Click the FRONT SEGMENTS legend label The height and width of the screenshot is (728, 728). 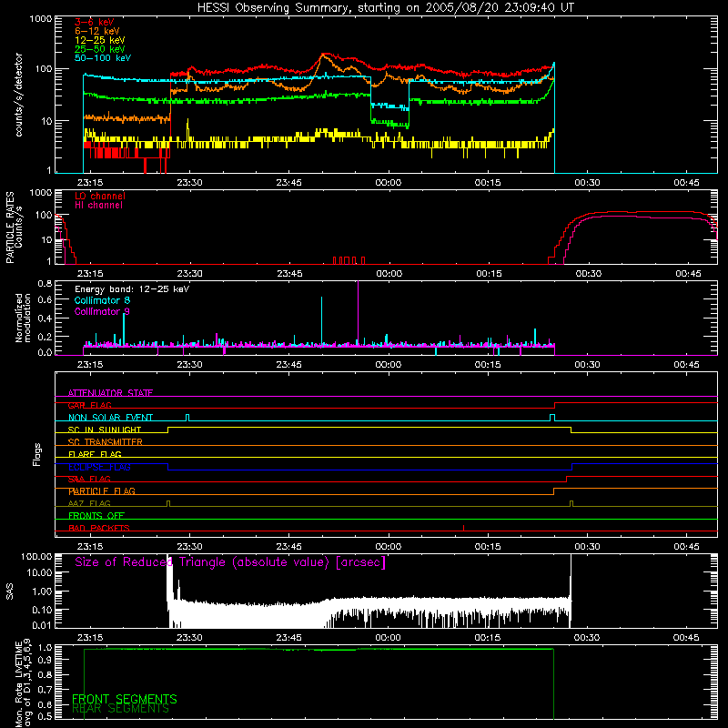point(125,699)
